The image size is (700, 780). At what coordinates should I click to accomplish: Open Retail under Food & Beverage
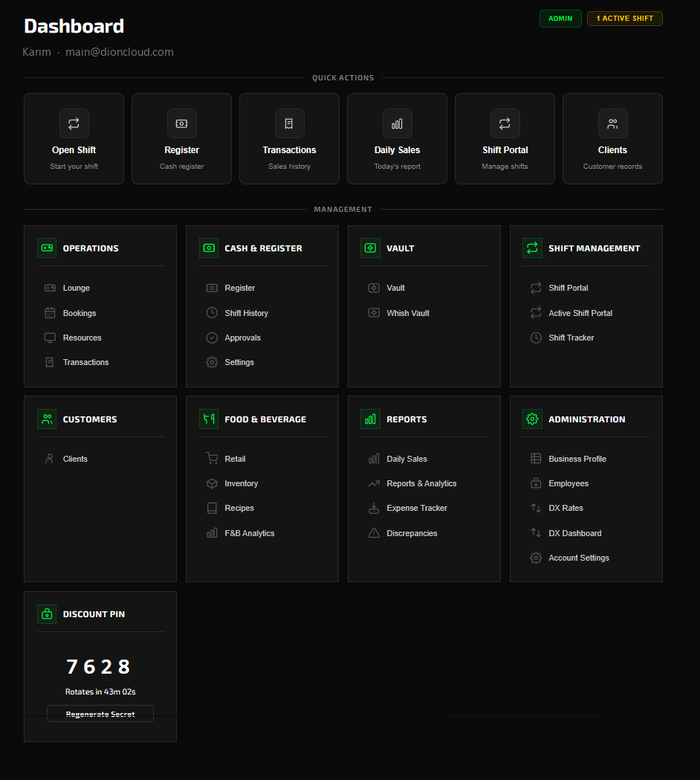click(x=235, y=459)
